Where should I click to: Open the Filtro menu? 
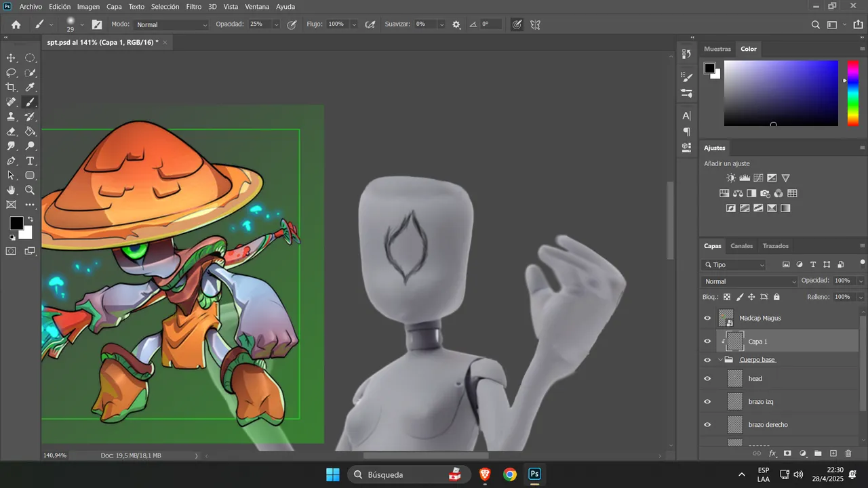pyautogui.click(x=194, y=7)
